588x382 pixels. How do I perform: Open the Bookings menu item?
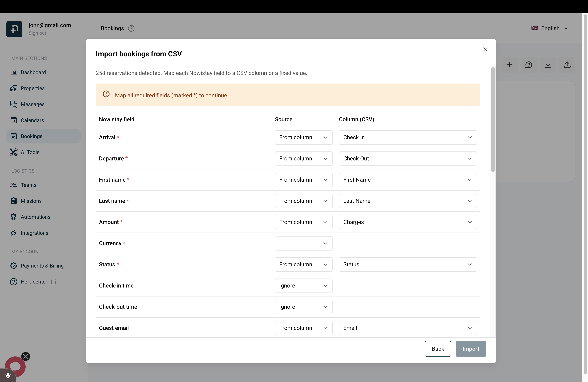pos(43,136)
